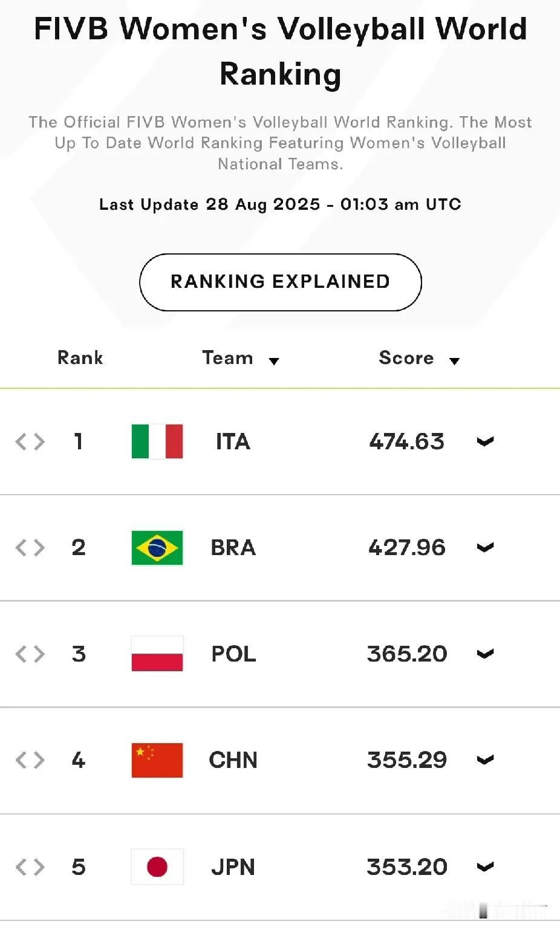The image size is (560, 930).
Task: Click rank-change arrows icon beside rank 5
Action: click(30, 867)
